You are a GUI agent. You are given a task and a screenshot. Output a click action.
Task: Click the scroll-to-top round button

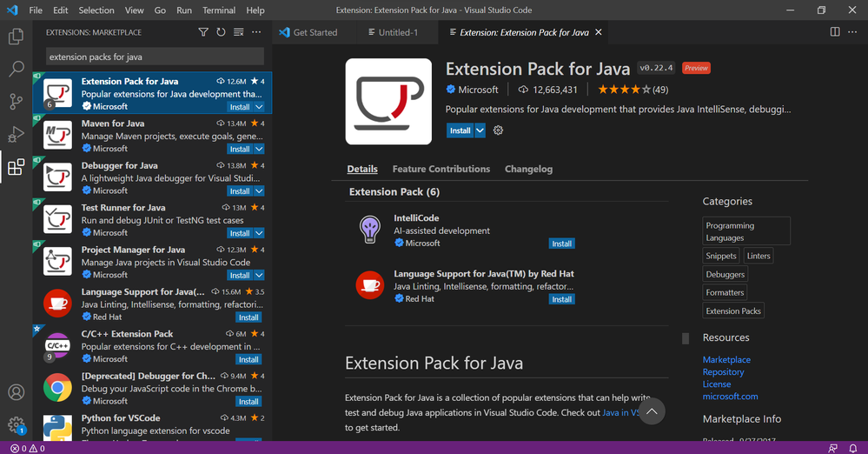point(652,411)
